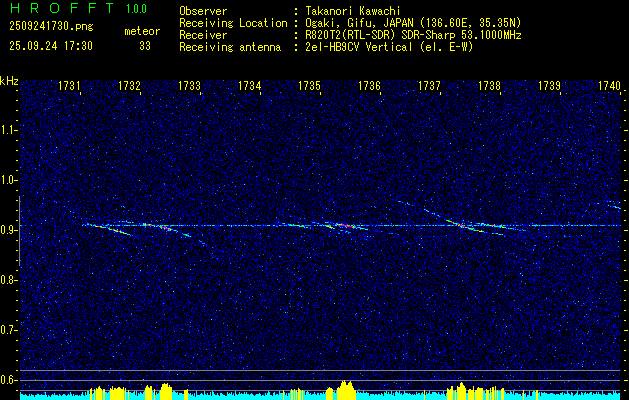This screenshot has height=400, width=629.
Task: Click the R820T2(RTL-SDR) receiver description
Action: (x=413, y=35)
